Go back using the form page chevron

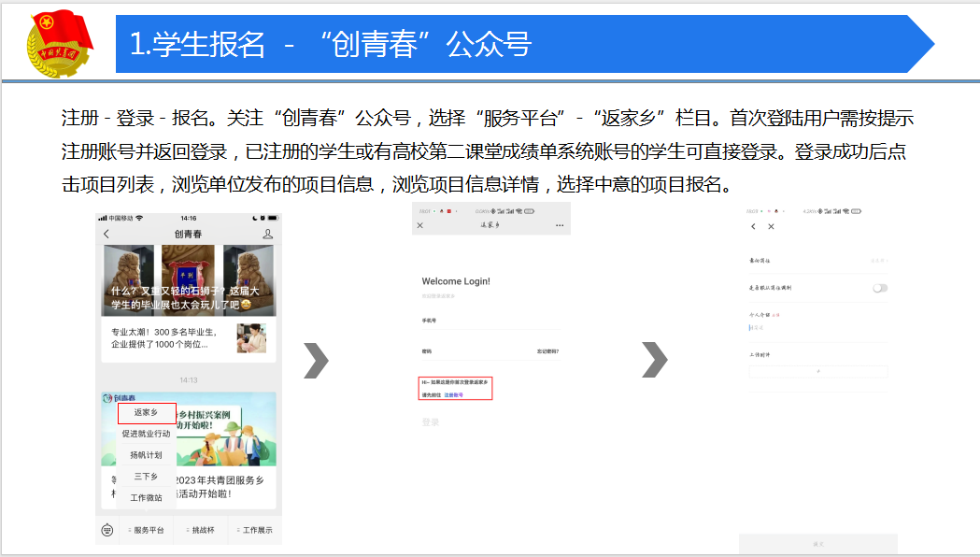point(753,226)
